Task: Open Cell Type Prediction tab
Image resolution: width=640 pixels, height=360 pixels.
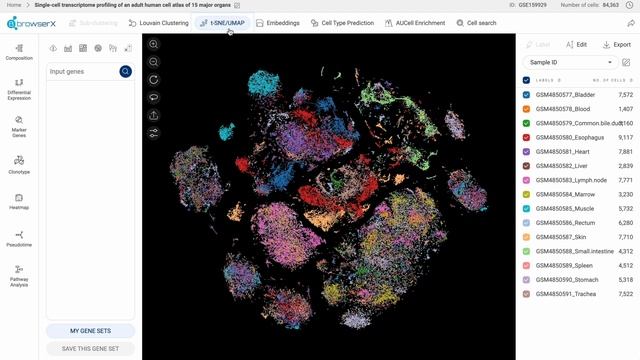Action: (342, 23)
